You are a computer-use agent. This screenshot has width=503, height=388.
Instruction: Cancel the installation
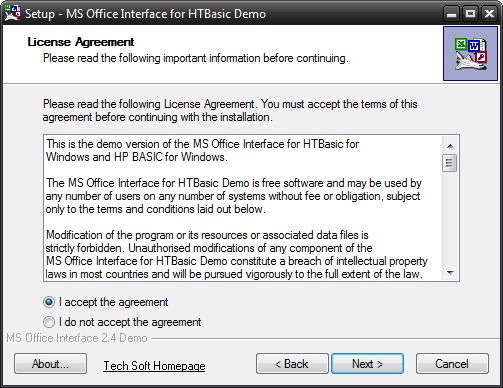tap(452, 364)
